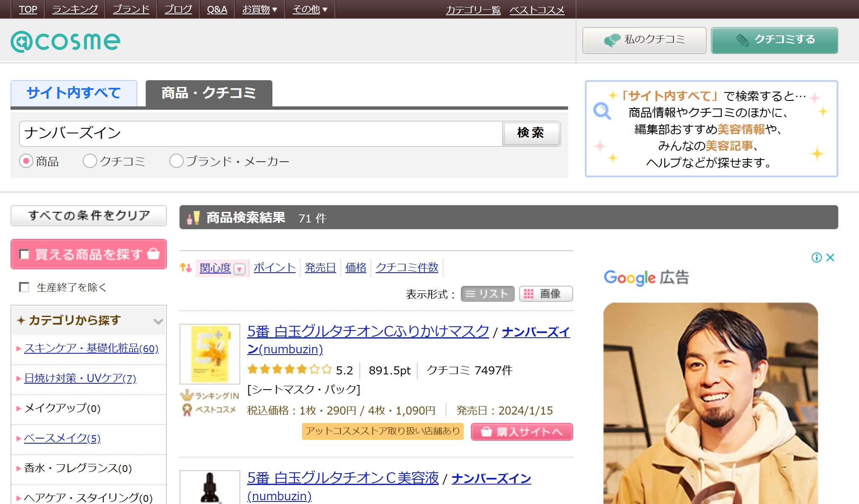Close the Google ad with the X icon
This screenshot has width=859, height=504.
[x=830, y=257]
